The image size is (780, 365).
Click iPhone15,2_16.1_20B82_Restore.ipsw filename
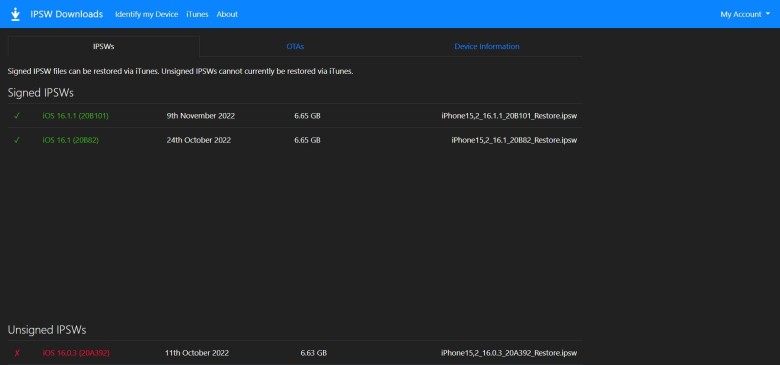click(514, 140)
